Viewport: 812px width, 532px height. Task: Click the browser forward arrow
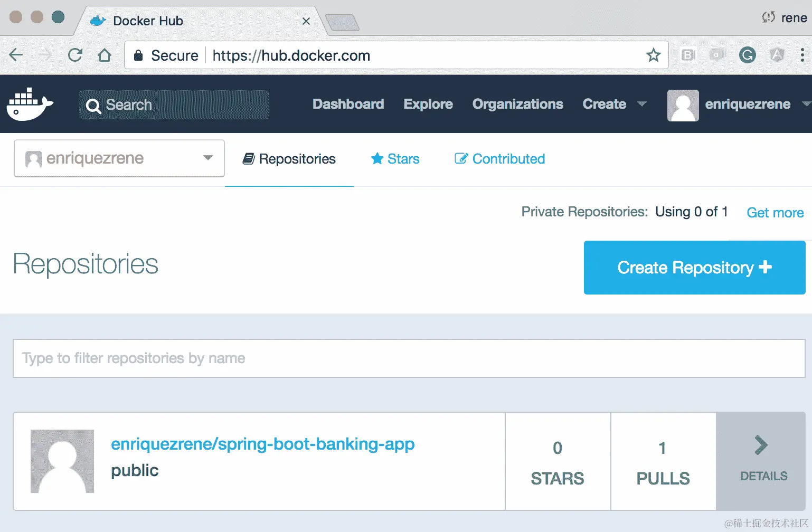point(45,55)
